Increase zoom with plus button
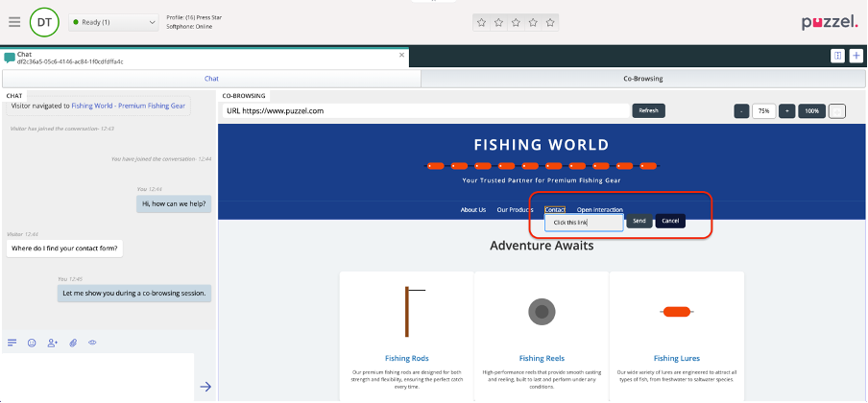Viewport: 868px width, 403px height. coord(786,111)
